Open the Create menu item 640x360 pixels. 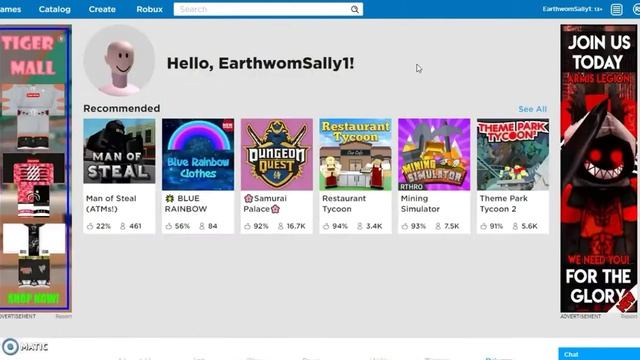102,9
